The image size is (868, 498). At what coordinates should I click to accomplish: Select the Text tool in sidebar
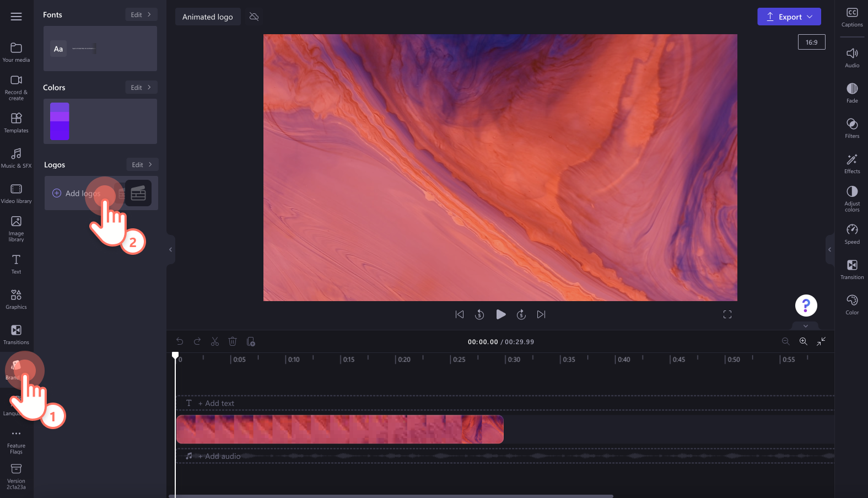pyautogui.click(x=17, y=264)
